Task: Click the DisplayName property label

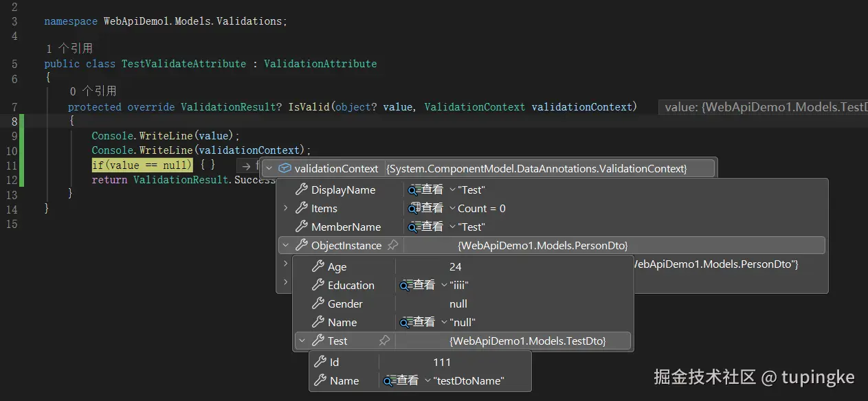Action: click(344, 190)
